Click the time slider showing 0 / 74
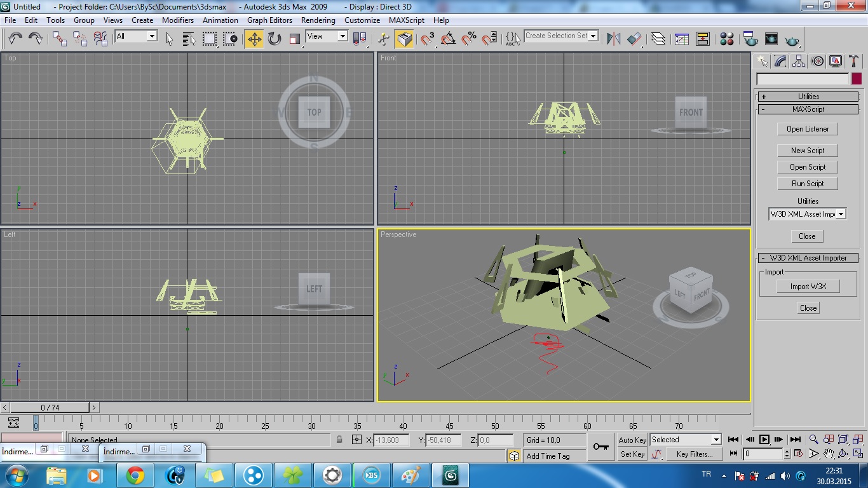Screen dimensions: 868x488 [x=51, y=407]
